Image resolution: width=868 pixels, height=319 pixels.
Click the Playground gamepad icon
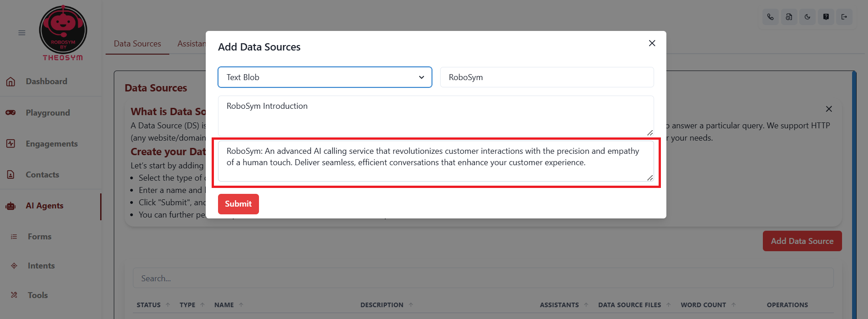pos(11,112)
